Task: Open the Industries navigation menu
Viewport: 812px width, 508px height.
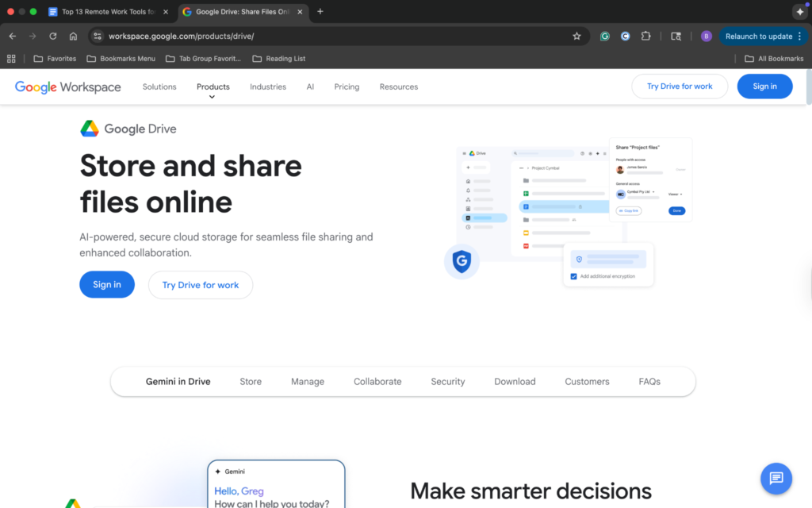Action: 268,87
